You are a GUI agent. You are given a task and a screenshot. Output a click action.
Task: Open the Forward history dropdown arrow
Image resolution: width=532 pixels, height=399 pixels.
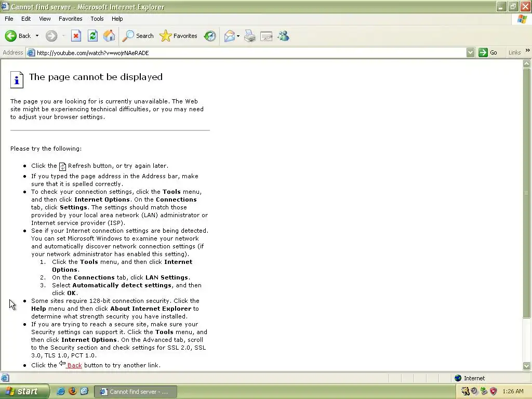pyautogui.click(x=64, y=36)
